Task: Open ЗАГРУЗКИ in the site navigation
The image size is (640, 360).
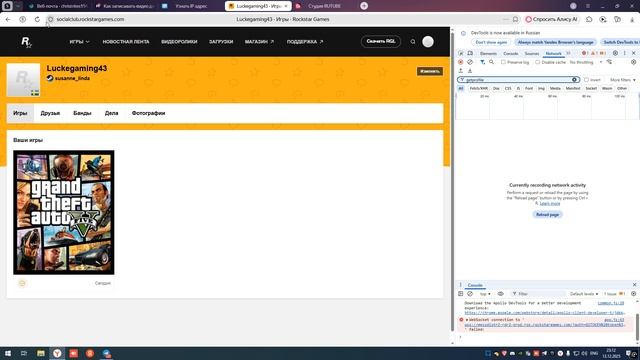Action: 221,42
